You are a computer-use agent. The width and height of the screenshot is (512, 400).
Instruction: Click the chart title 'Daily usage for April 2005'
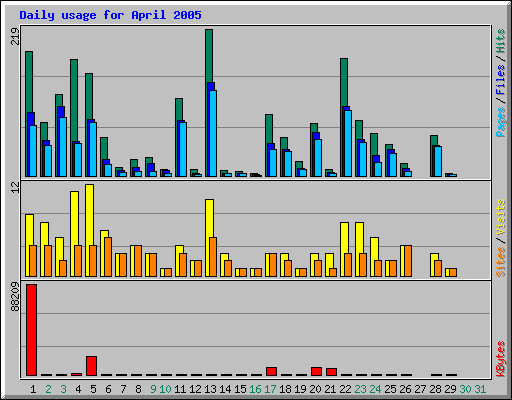point(110,15)
